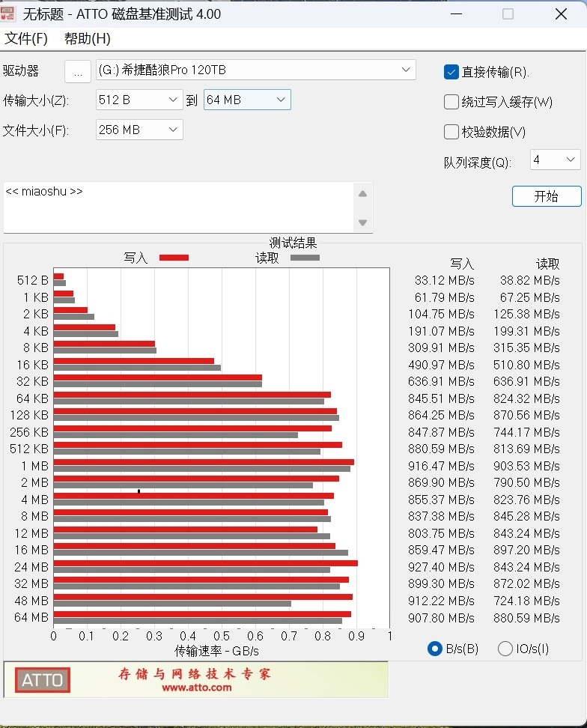Enable the 校验数据(V) checkbox

point(451,133)
